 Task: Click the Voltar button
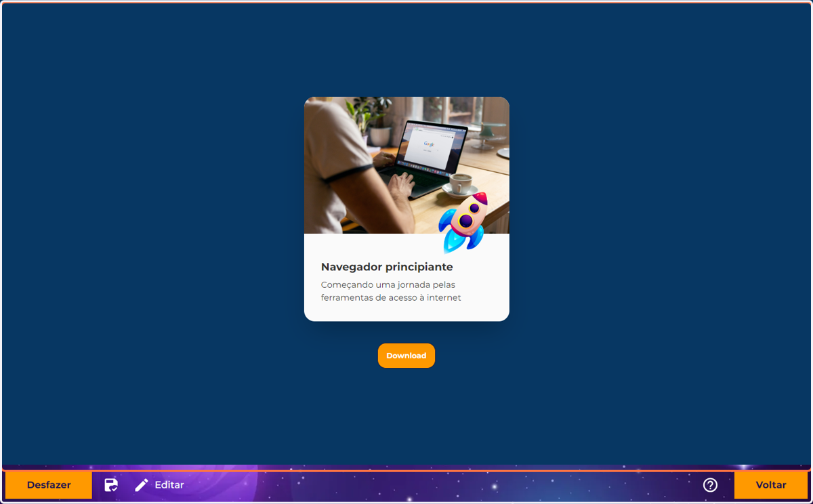(x=771, y=485)
